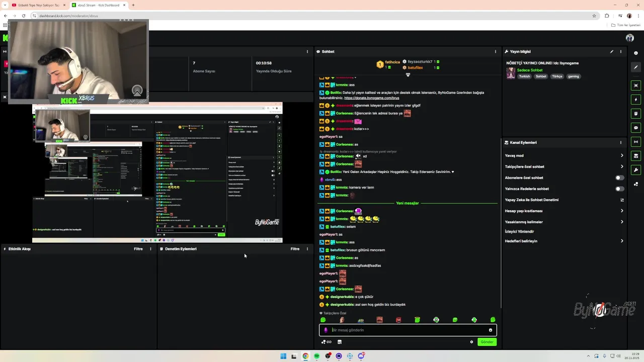Send message with Gönder button
Screen dimensions: 644x362
[487, 342]
